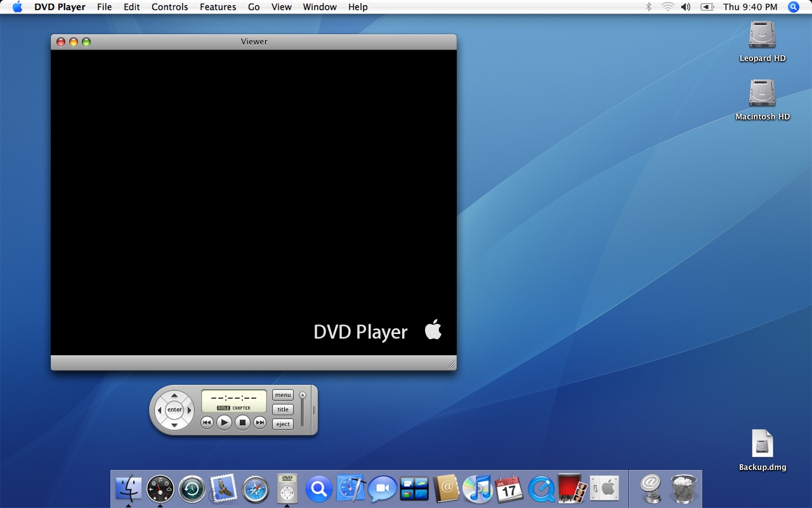Open Time Machine from the Dock
This screenshot has height=508, width=812.
(192, 489)
